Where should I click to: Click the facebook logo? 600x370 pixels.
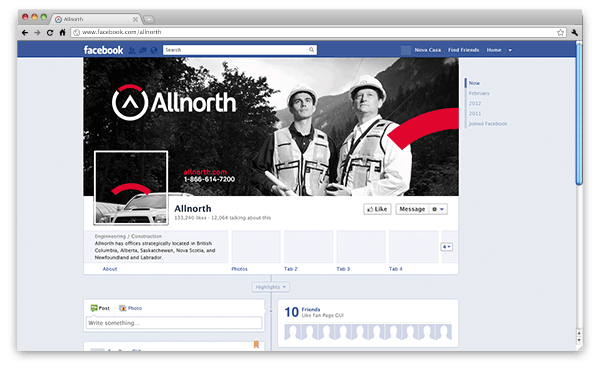pyautogui.click(x=103, y=50)
